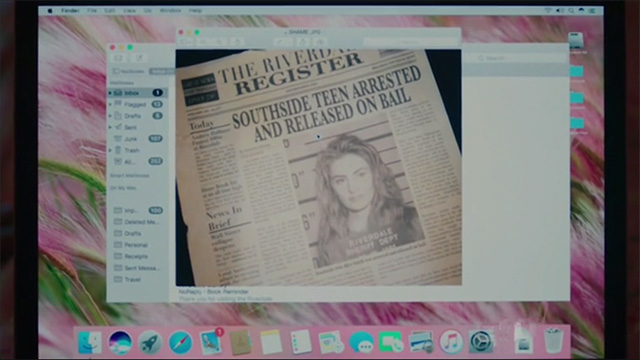Select Receipts folder in sidebar

click(x=138, y=256)
